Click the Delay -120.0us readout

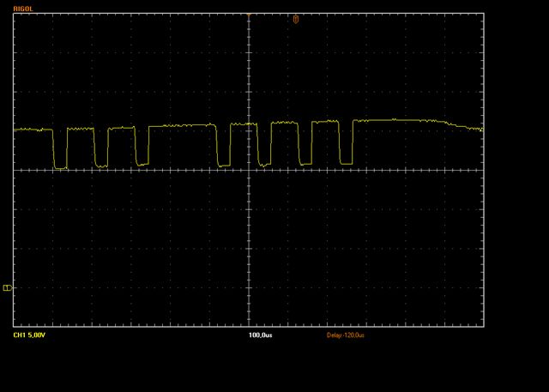point(346,335)
